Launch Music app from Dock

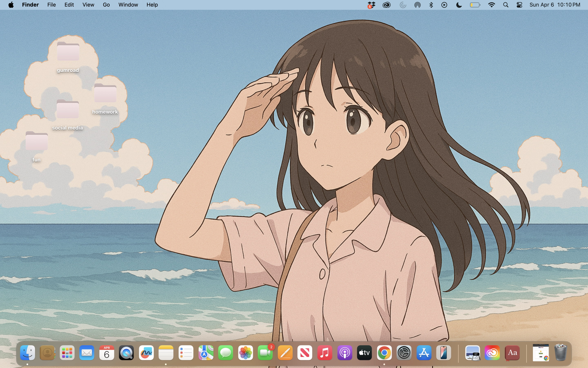click(325, 353)
